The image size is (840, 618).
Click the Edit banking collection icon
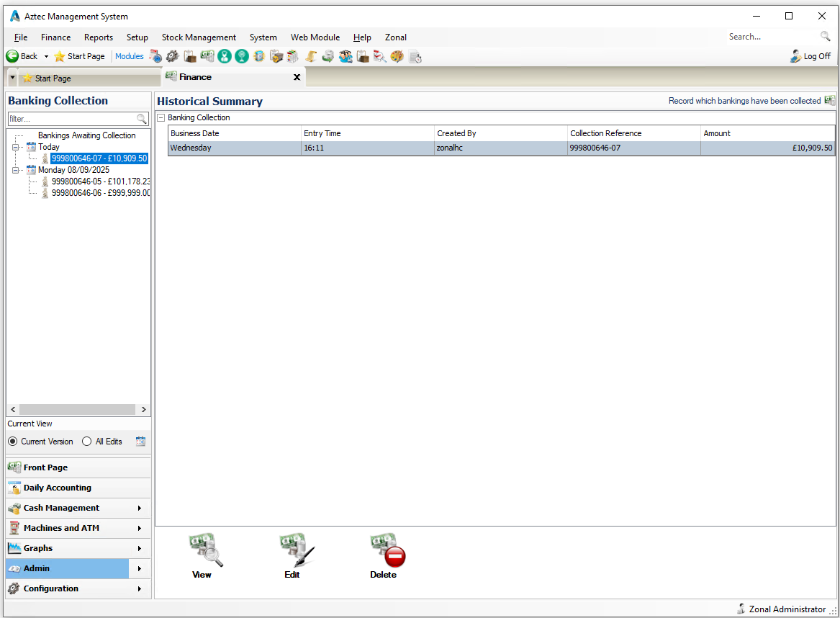[x=295, y=552]
